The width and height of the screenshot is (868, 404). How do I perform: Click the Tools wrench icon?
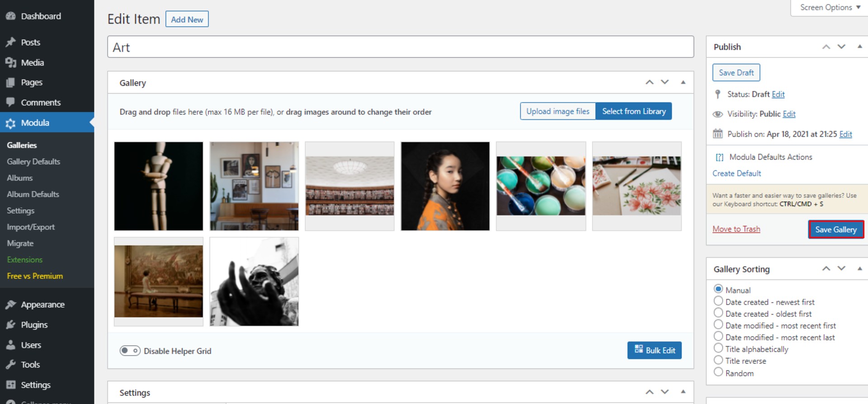11,365
